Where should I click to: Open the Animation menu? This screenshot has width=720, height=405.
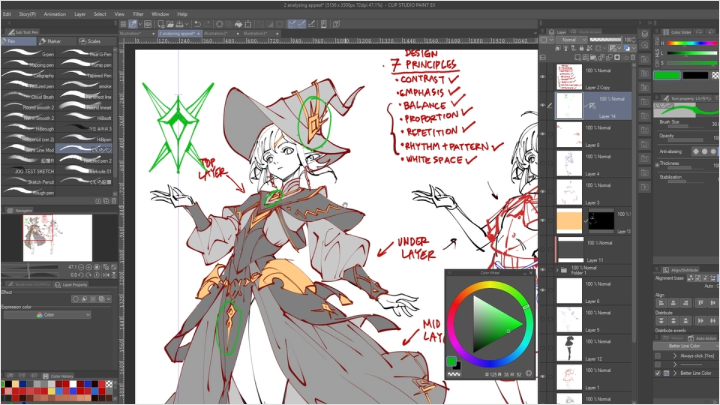pos(55,14)
